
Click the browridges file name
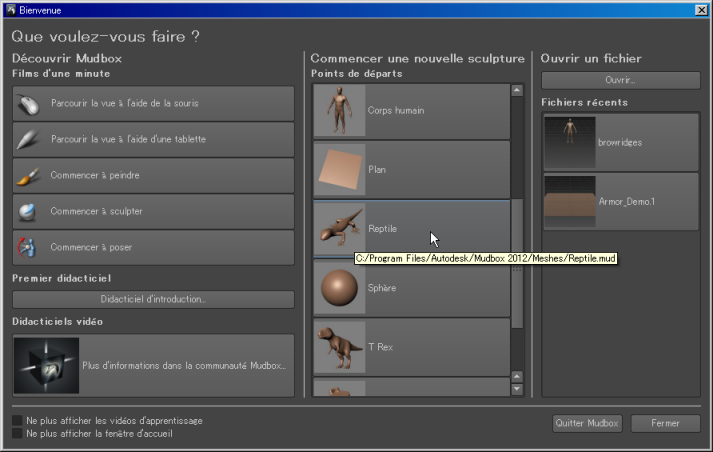point(620,143)
